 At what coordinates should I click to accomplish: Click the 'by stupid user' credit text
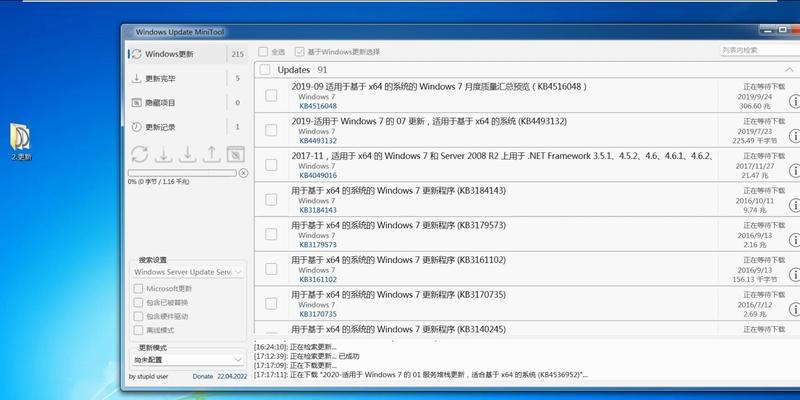(x=148, y=377)
